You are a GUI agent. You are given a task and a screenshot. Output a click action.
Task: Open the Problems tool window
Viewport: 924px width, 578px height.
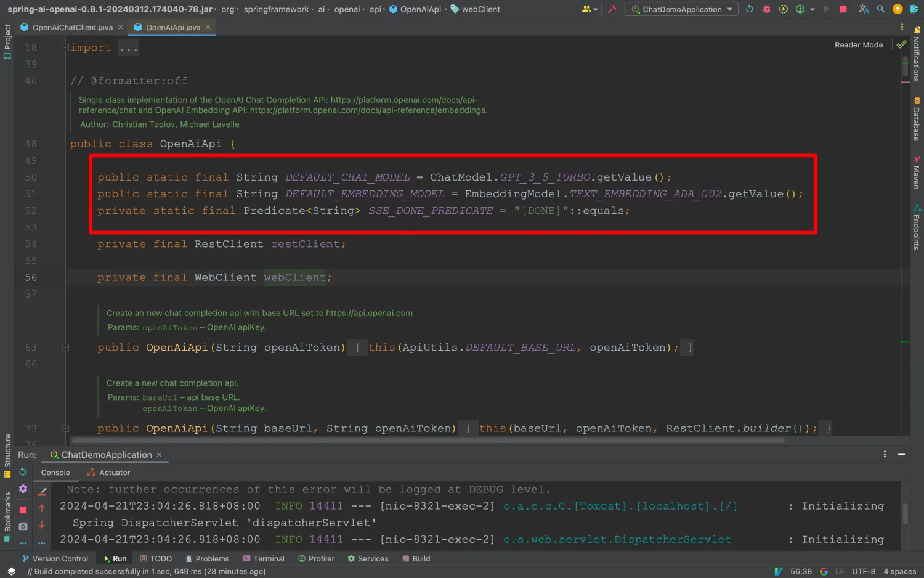207,558
